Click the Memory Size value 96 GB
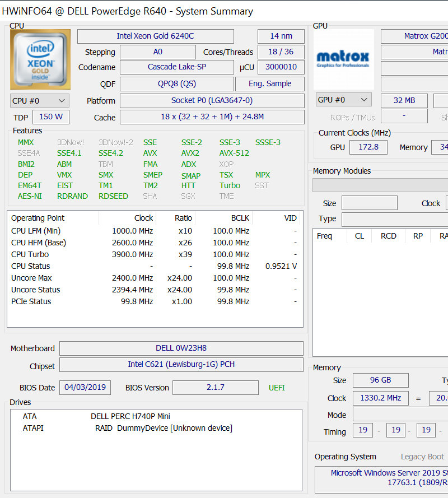This screenshot has width=448, height=498. (x=381, y=380)
